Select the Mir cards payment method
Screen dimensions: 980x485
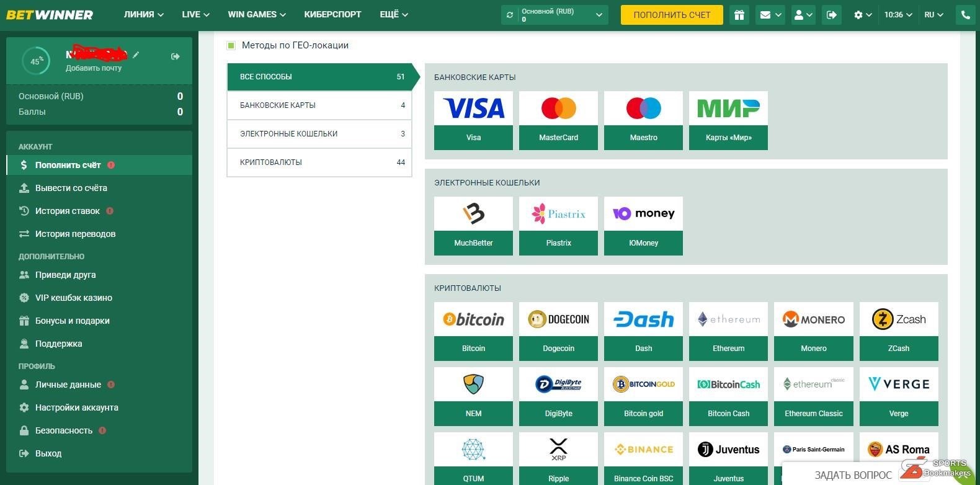pyautogui.click(x=728, y=120)
